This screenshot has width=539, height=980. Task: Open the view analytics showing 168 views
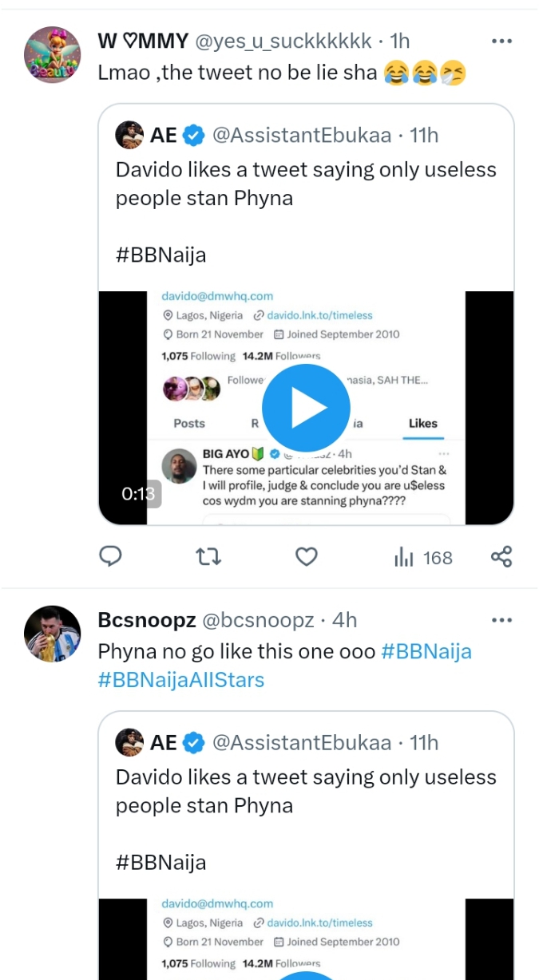pyautogui.click(x=422, y=557)
